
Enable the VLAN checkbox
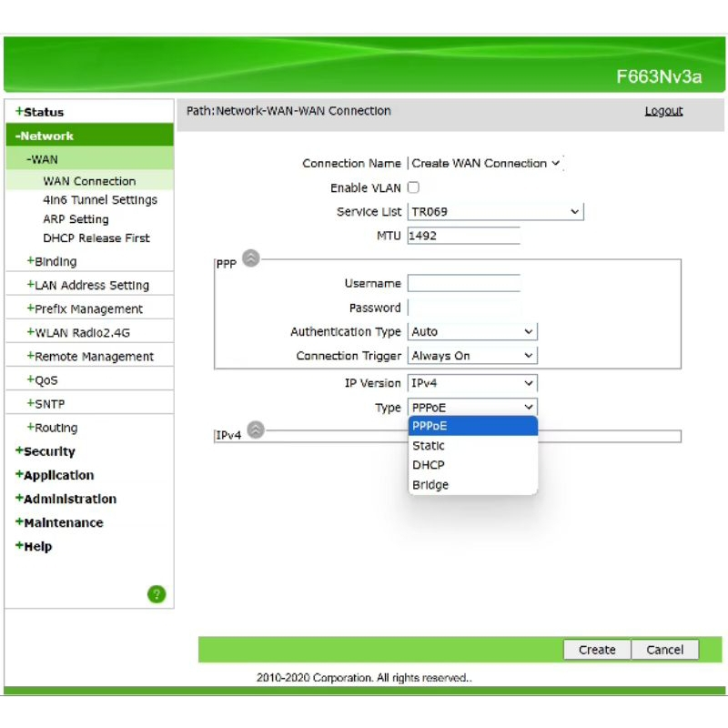coord(413,187)
